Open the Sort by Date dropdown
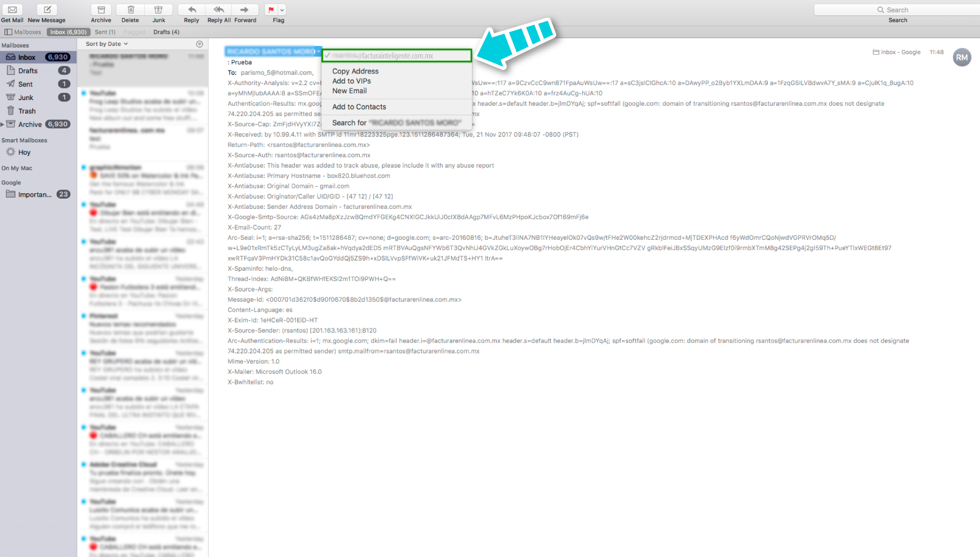Screen dimensions: 980x557 tap(107, 44)
